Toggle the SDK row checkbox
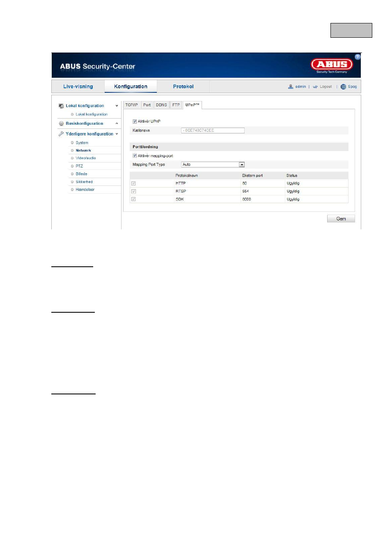The width and height of the screenshot is (392, 554). click(133, 199)
